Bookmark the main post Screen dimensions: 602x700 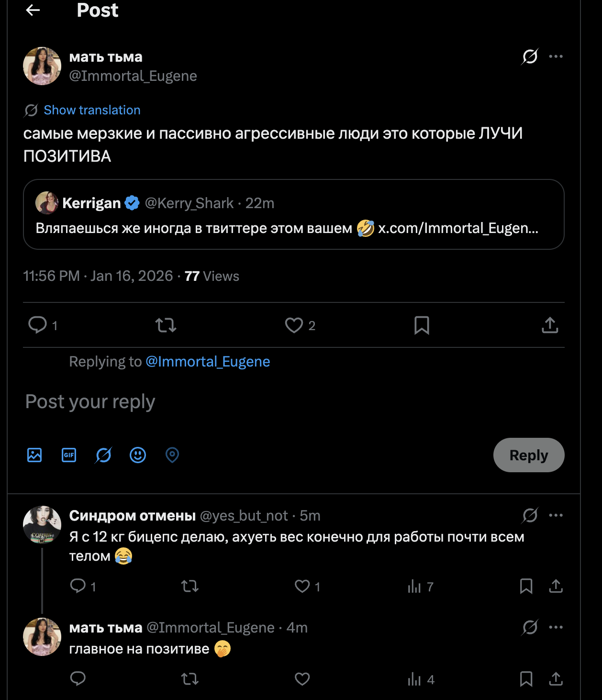click(x=422, y=325)
